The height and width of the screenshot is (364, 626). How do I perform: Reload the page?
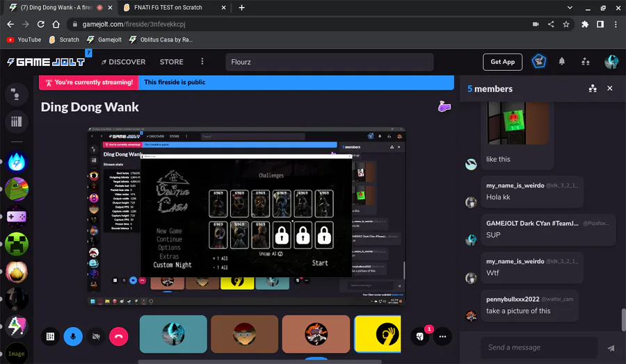coord(41,24)
